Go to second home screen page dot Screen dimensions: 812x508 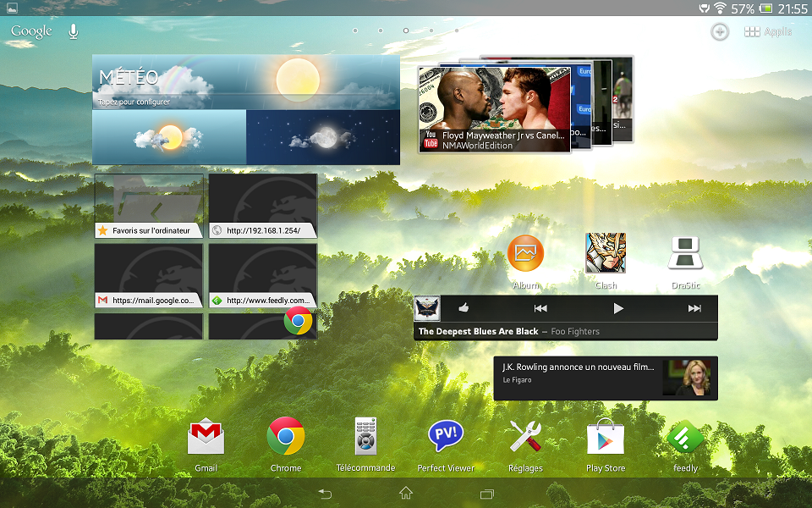click(x=381, y=30)
